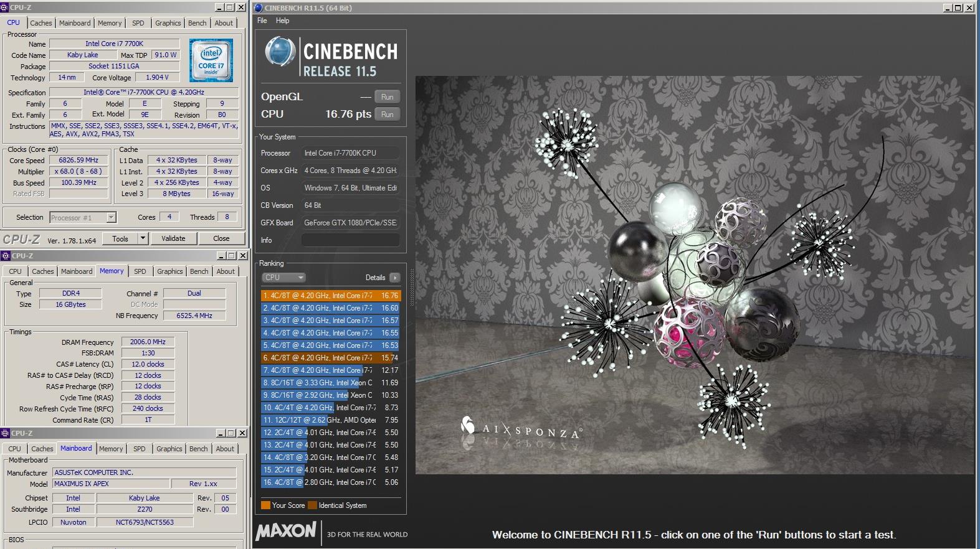
Task: Click the Multiplier value x 68.0
Action: click(79, 172)
